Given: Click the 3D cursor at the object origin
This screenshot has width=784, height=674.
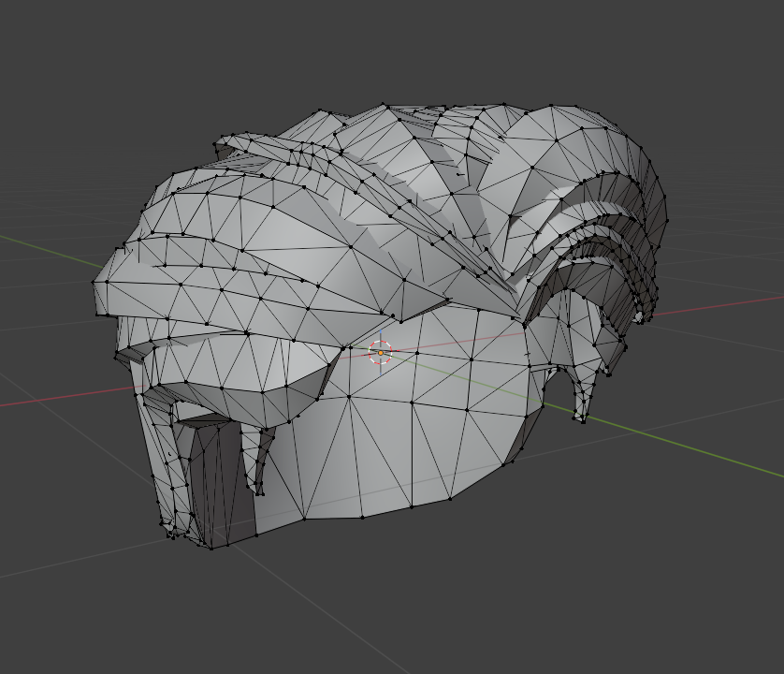Looking at the screenshot, I should click(381, 353).
